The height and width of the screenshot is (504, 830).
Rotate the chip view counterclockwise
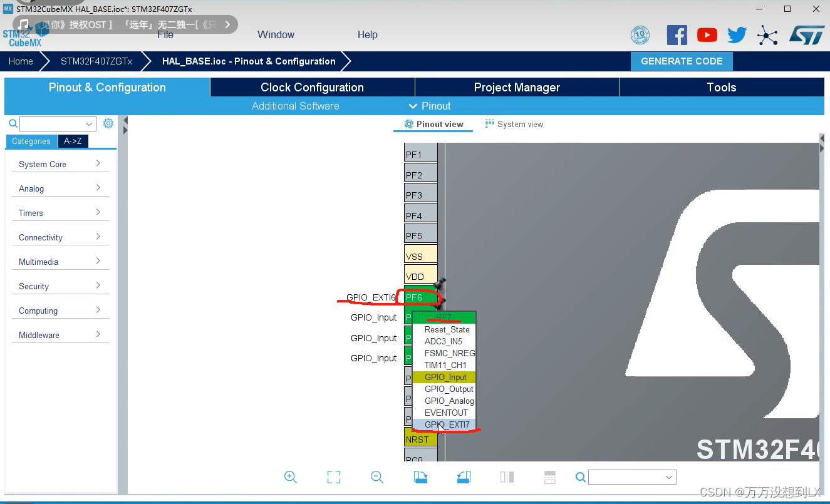click(463, 476)
